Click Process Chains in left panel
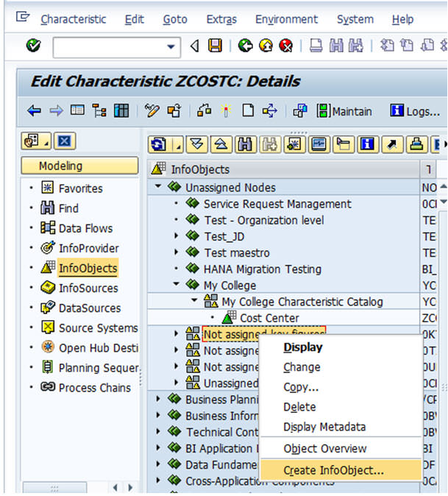The image size is (448, 496). (x=94, y=387)
